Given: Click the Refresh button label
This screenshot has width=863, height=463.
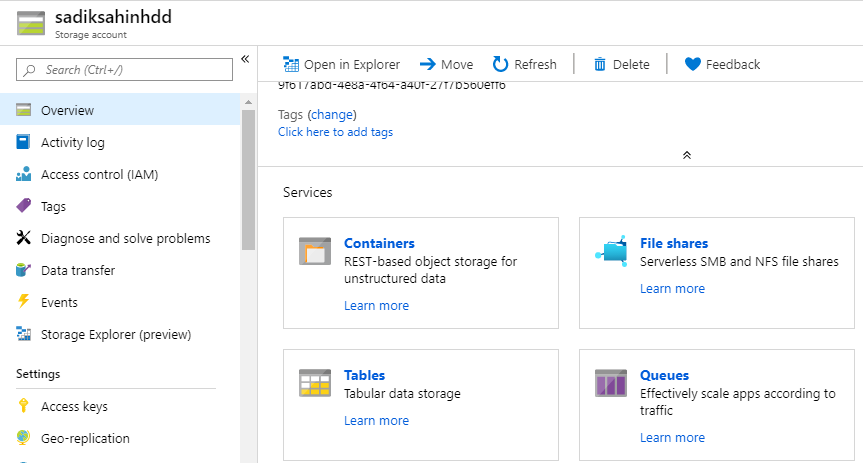Looking at the screenshot, I should pos(536,64).
